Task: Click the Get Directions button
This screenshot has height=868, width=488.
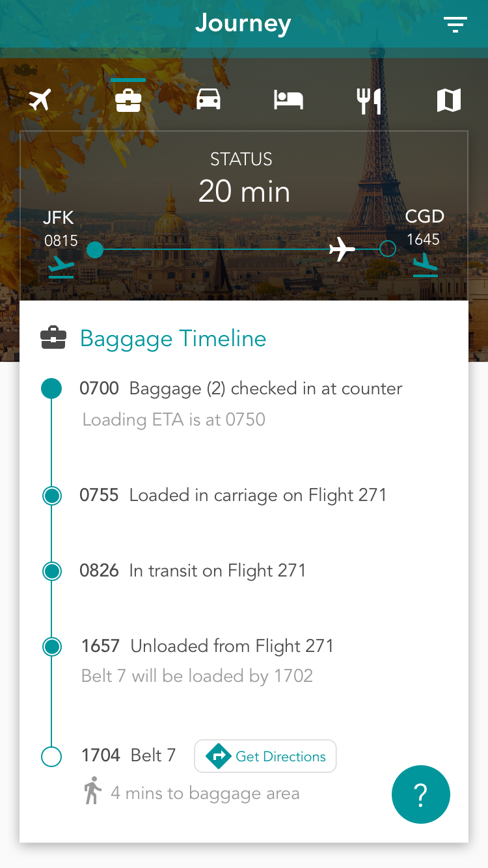Action: point(265,756)
